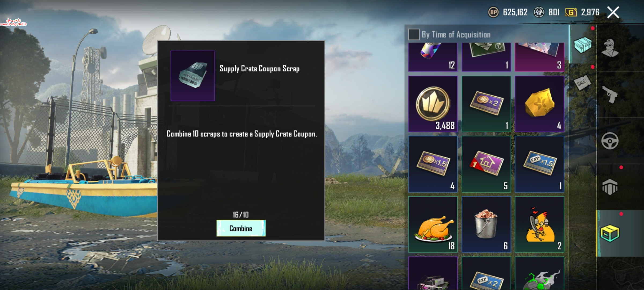This screenshot has width=644, height=290.
Task: Click the BP x2 card item
Action: pos(486,104)
